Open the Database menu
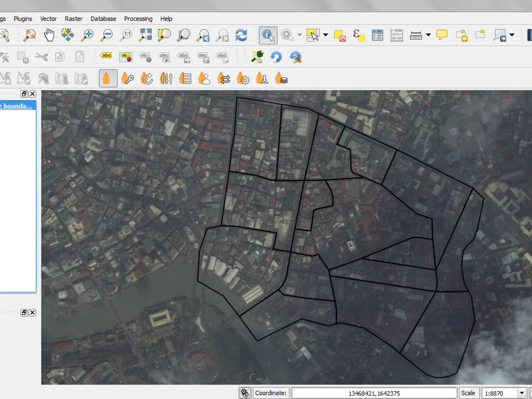532x399 pixels. click(x=103, y=19)
